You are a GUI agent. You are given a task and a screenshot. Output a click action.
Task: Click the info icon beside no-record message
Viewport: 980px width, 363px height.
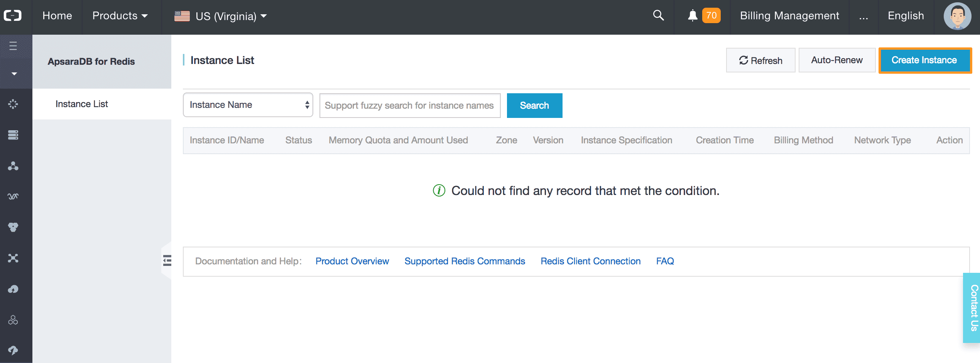[x=439, y=190]
